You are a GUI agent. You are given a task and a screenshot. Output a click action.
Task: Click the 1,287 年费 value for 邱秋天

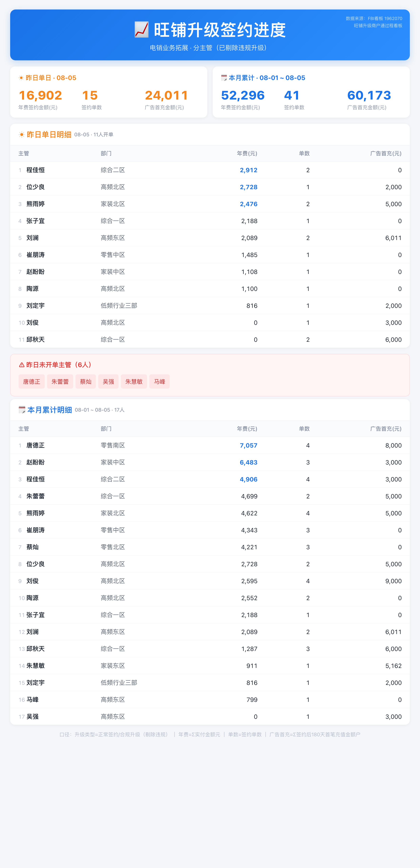[x=249, y=649]
